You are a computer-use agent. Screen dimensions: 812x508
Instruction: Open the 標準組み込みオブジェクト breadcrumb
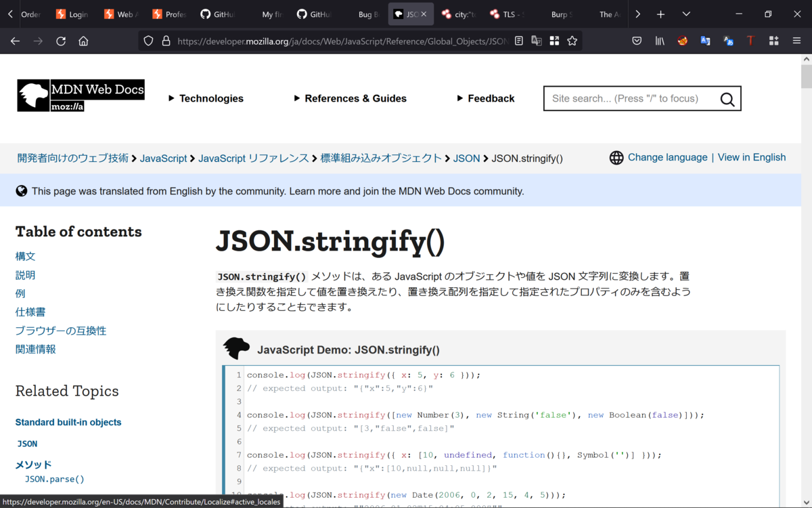tap(381, 158)
